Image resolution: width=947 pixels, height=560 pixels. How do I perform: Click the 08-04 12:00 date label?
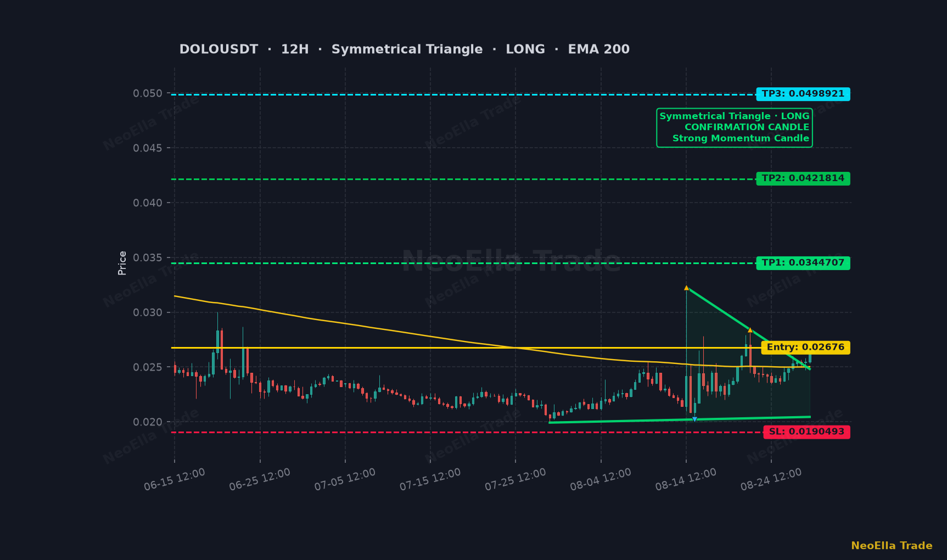(601, 479)
